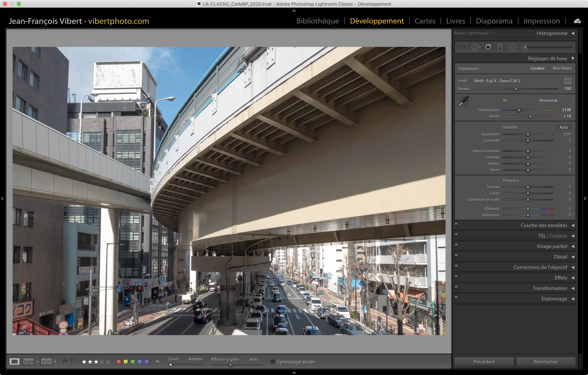
Task: Click the Exposition slider handle
Action: tap(528, 135)
